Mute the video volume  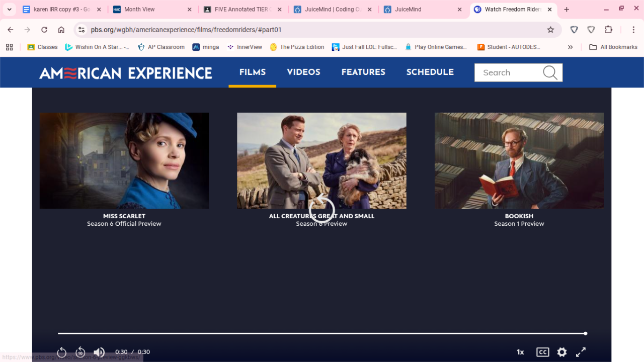click(99, 352)
